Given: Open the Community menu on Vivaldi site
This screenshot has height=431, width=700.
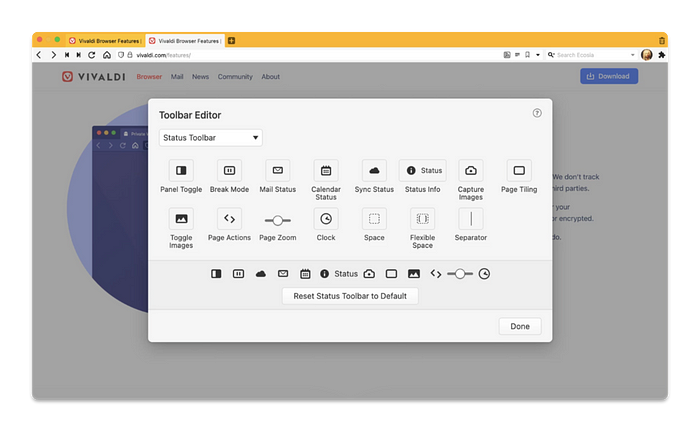Looking at the screenshot, I should click(235, 77).
